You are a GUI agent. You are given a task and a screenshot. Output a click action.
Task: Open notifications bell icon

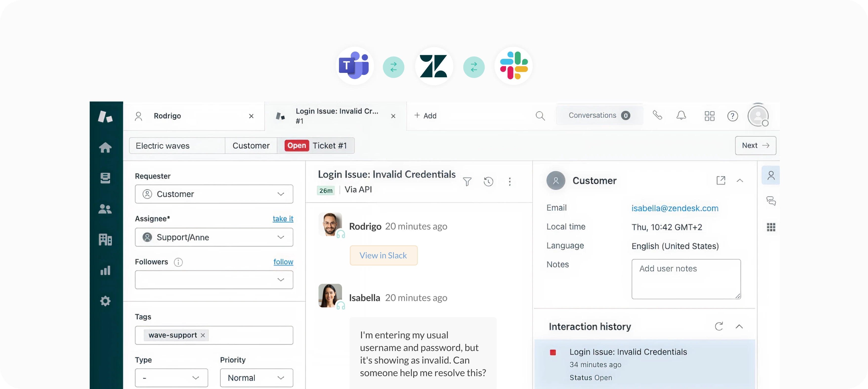(x=681, y=116)
